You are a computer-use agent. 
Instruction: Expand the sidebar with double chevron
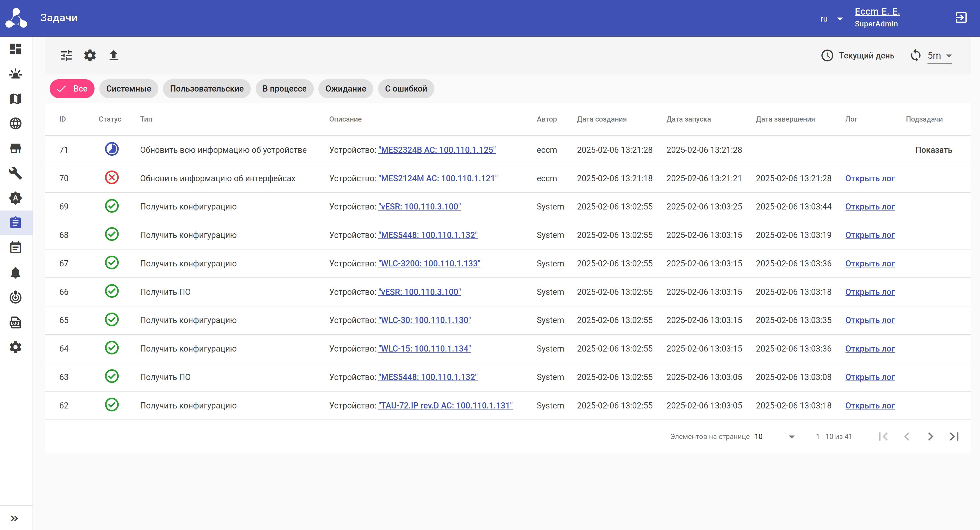14,518
